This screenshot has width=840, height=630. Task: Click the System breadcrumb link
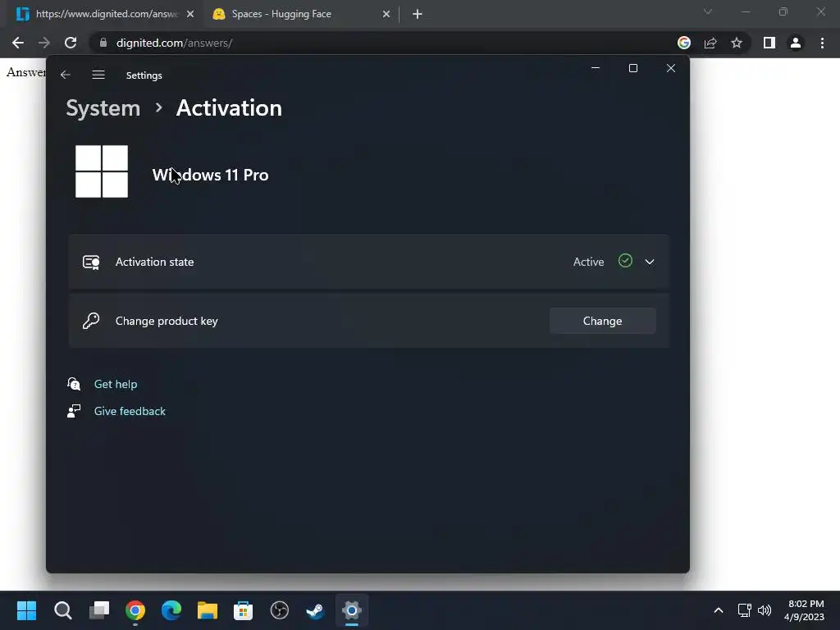(x=103, y=108)
